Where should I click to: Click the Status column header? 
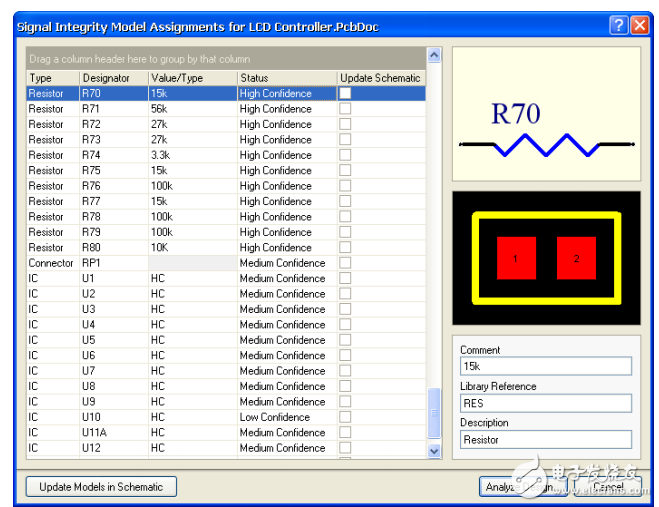point(285,78)
